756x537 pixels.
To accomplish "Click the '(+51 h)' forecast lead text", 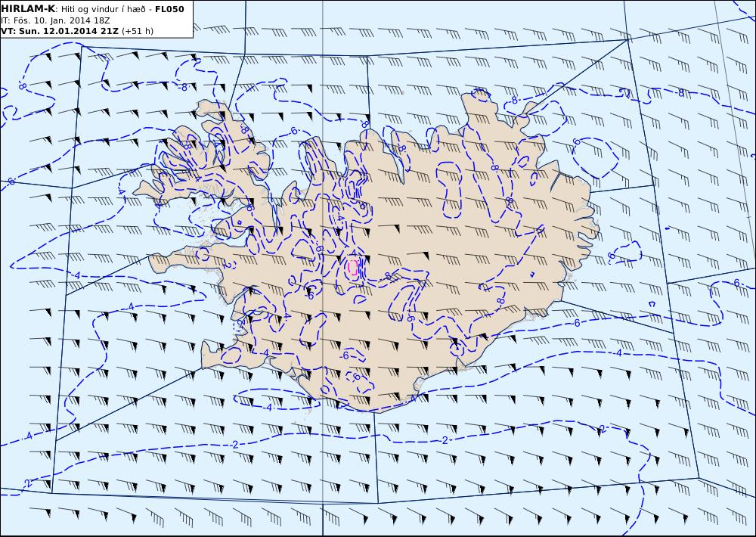I will coord(138,31).
